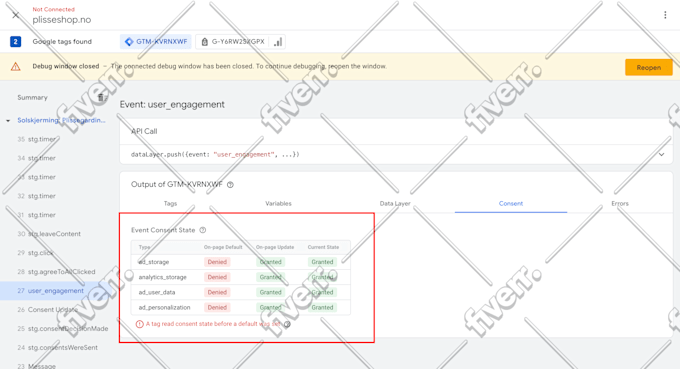This screenshot has height=369, width=680.
Task: Switch to the Consent tab
Action: 511,203
